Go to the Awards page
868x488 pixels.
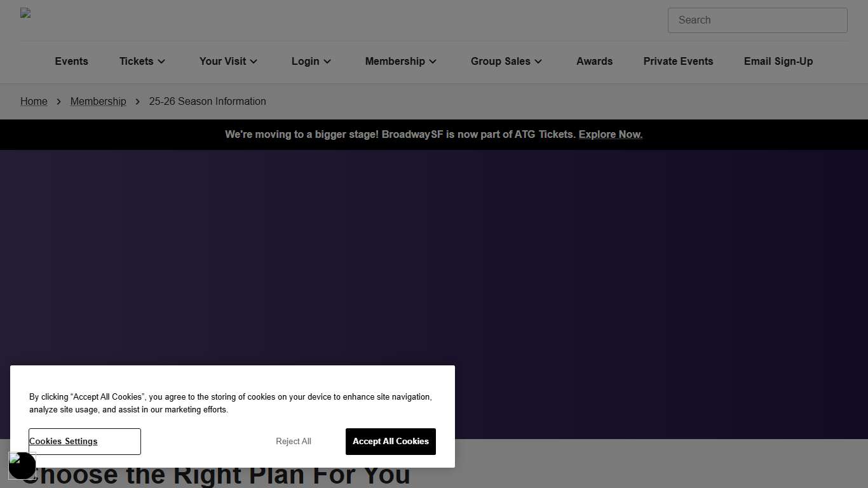pyautogui.click(x=594, y=62)
